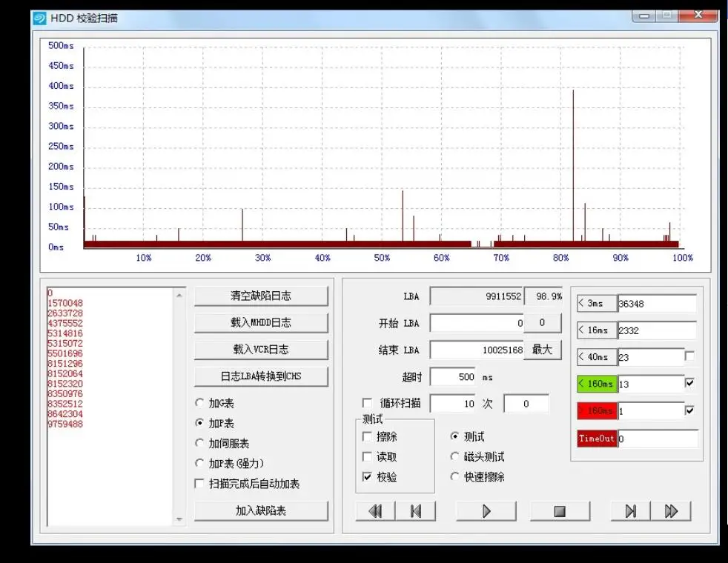
Task: Click the 载入MHDD日志 button
Action: pos(261,323)
